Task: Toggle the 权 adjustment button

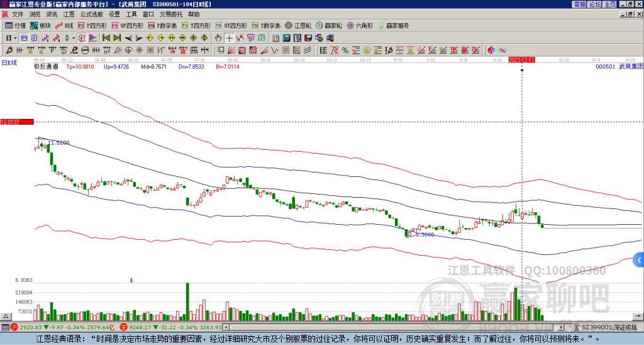Action: pos(81,38)
